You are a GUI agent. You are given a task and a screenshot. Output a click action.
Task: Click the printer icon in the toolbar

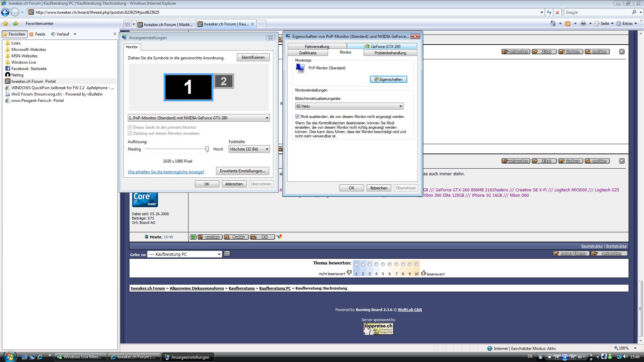pyautogui.click(x=583, y=23)
